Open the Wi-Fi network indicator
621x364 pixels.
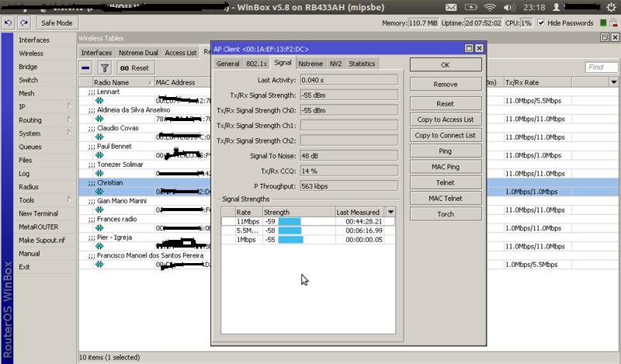[x=490, y=7]
